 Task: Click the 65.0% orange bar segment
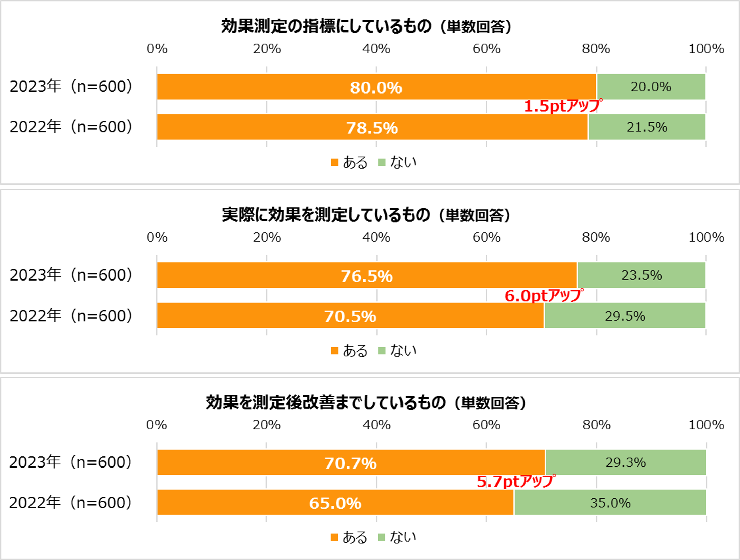tap(335, 502)
